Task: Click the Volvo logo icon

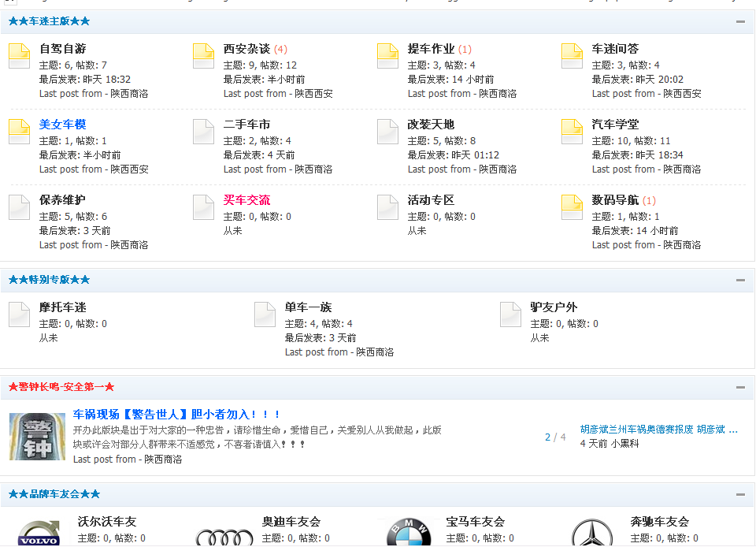Action: point(39,533)
